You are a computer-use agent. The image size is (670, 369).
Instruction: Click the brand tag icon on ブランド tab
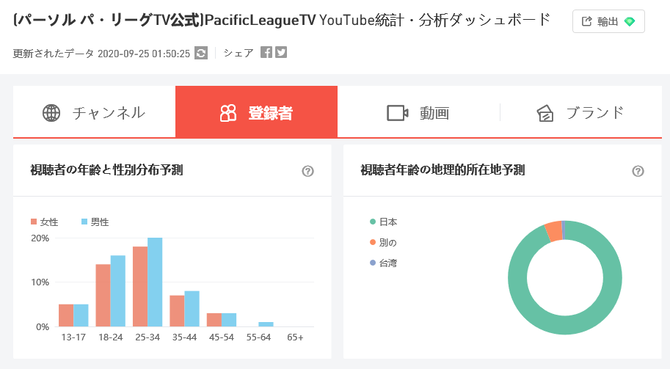tap(545, 114)
